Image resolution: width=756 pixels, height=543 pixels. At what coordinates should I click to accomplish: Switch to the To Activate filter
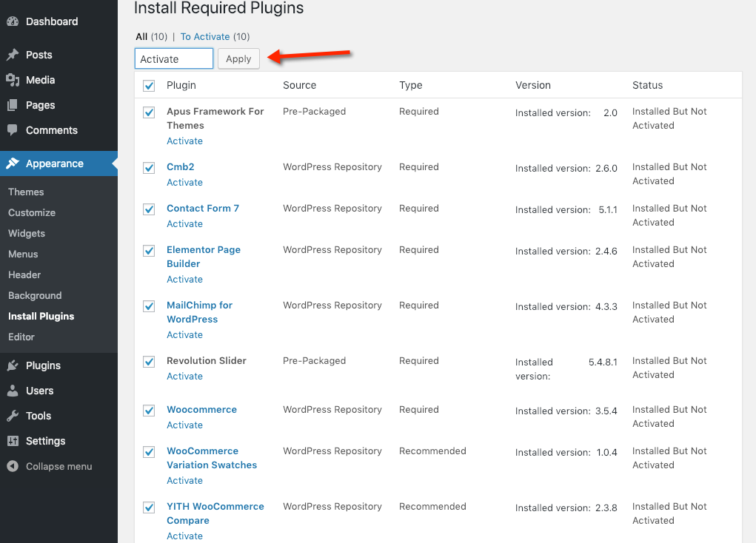pyautogui.click(x=205, y=36)
